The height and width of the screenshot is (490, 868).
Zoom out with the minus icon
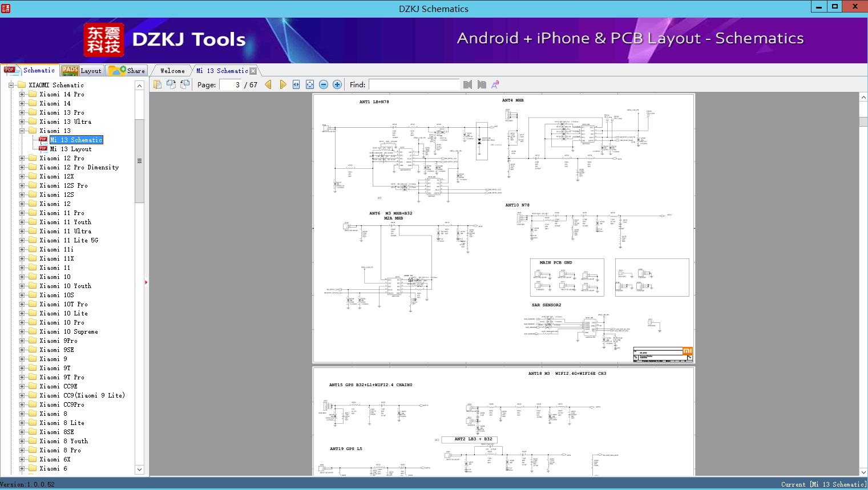tap(324, 84)
